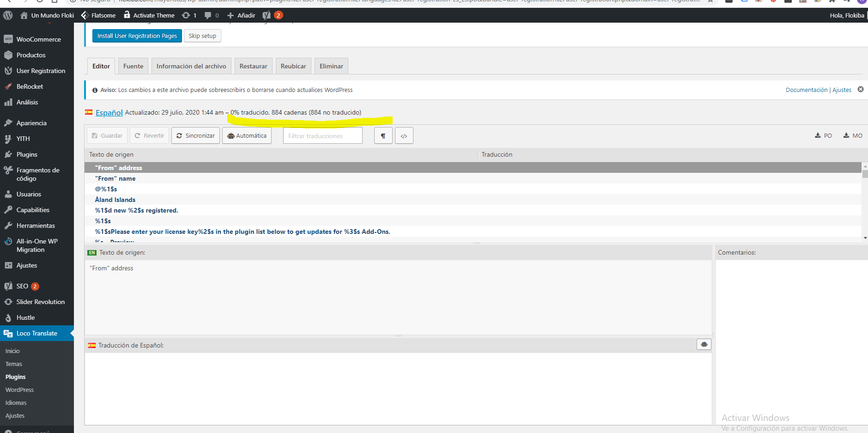Open the Hola, Flokiba account menu

point(847,15)
